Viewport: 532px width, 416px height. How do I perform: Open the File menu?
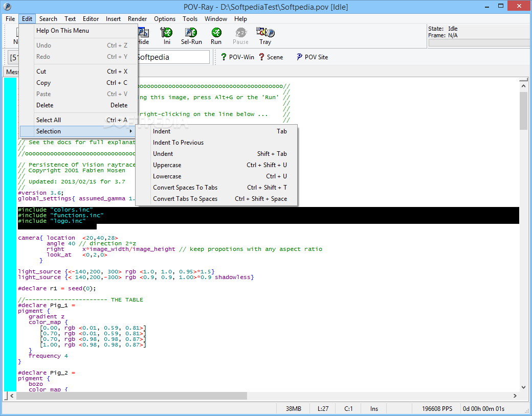pos(10,18)
